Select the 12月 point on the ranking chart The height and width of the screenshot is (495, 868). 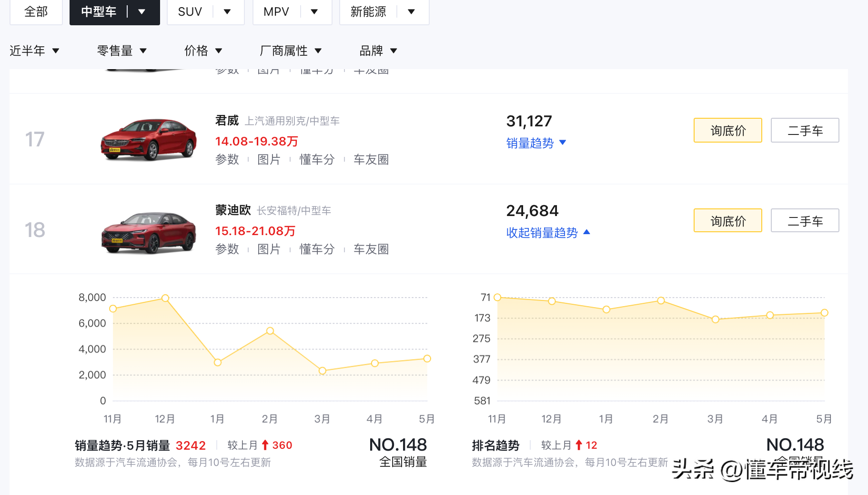552,301
